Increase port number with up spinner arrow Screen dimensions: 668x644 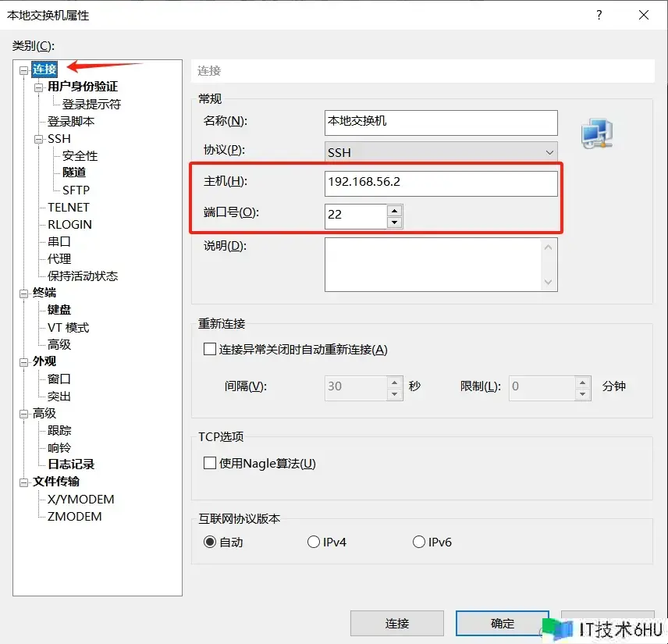[395, 210]
